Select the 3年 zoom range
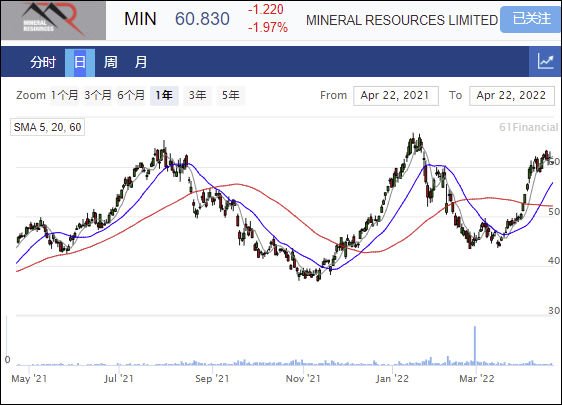Viewport: 562px width, 405px height. coord(197,96)
